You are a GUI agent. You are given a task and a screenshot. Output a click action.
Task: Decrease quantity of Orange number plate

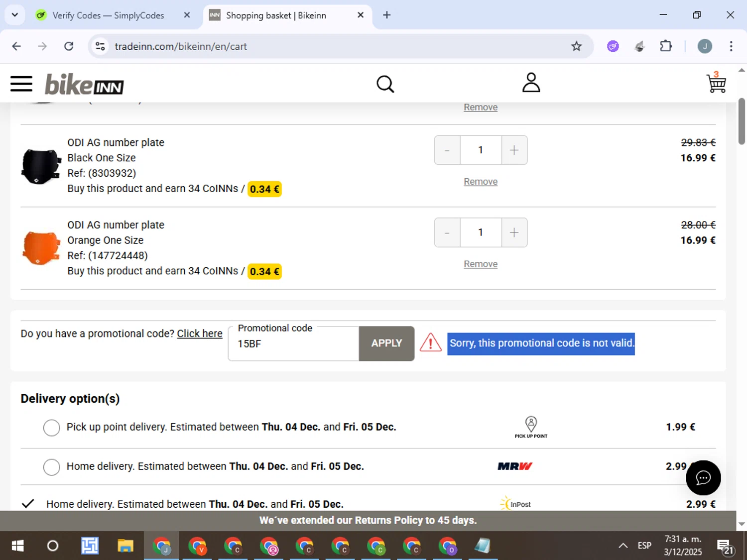point(447,232)
